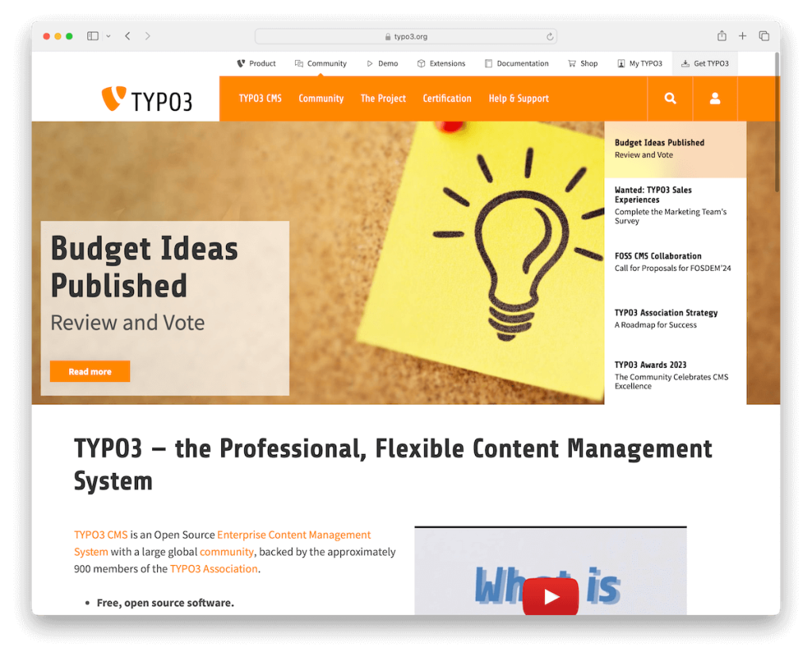Screen dimensions: 812x657
Task: Click the orange Read more button
Action: click(x=90, y=371)
